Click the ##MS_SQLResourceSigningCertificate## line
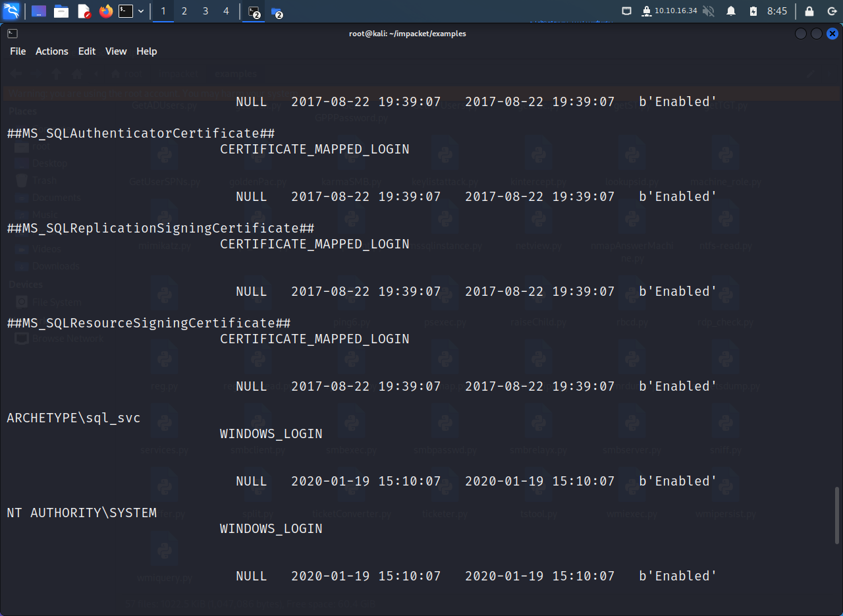The height and width of the screenshot is (616, 843). pyautogui.click(x=148, y=323)
